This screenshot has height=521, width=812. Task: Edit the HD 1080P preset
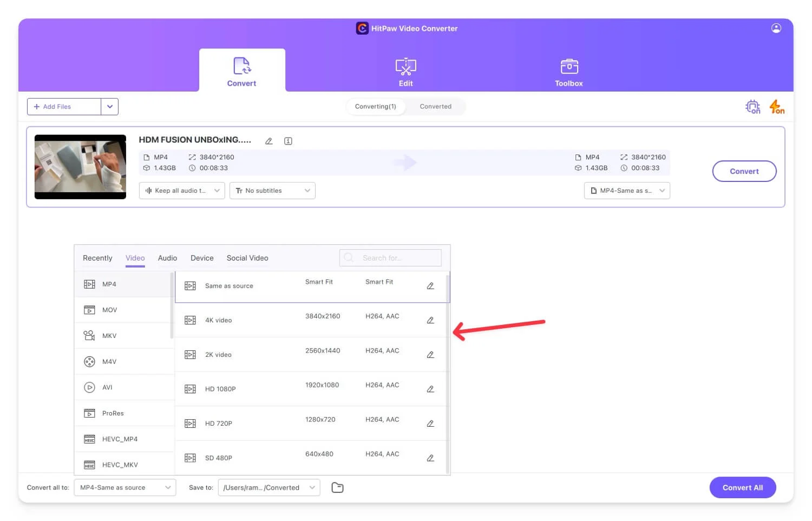(430, 389)
